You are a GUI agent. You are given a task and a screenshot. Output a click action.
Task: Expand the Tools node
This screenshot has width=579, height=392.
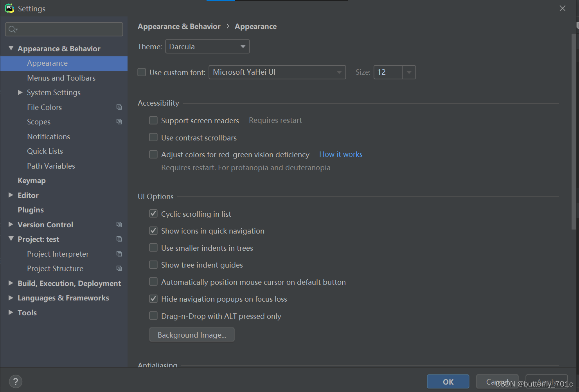(x=11, y=312)
